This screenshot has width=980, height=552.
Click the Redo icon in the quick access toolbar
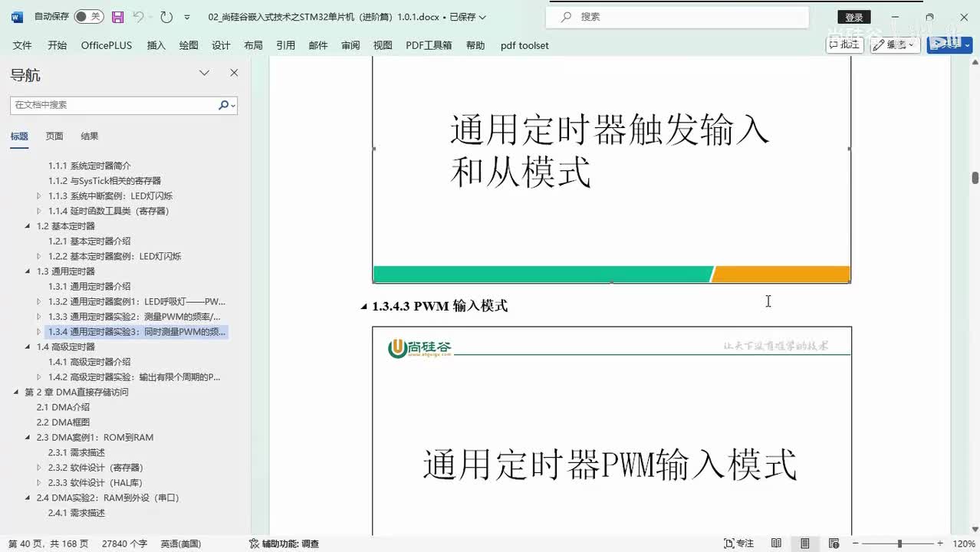pyautogui.click(x=166, y=17)
